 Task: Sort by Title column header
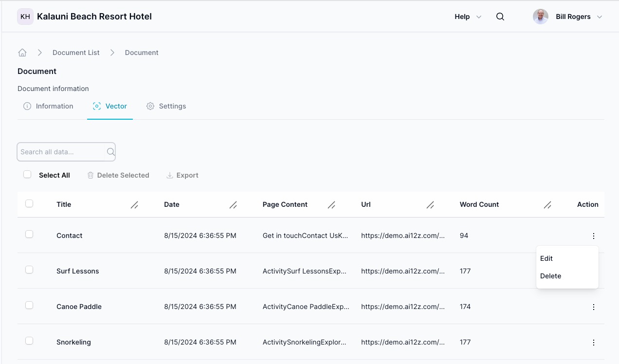coord(64,204)
